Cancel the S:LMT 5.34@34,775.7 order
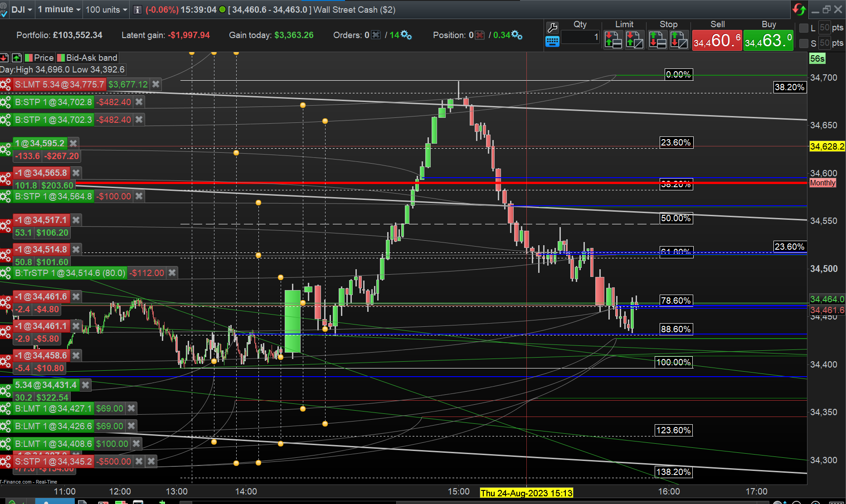The height and width of the screenshot is (504, 846). point(156,84)
